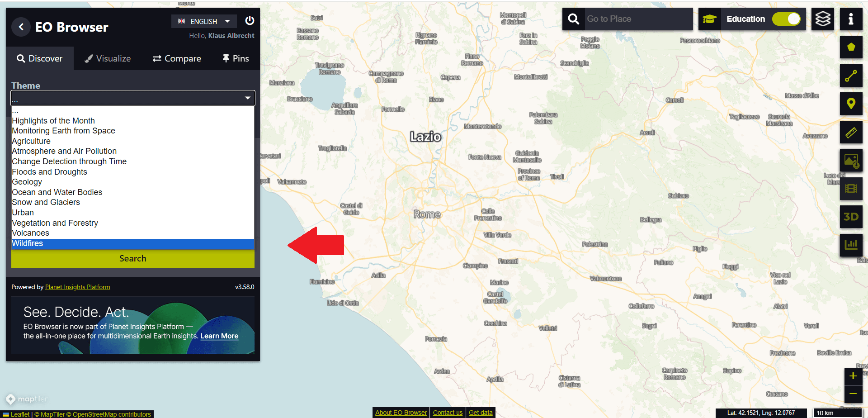Screen dimensions: 868x418
Task: Toggle the Education mode switch
Action: click(x=786, y=19)
